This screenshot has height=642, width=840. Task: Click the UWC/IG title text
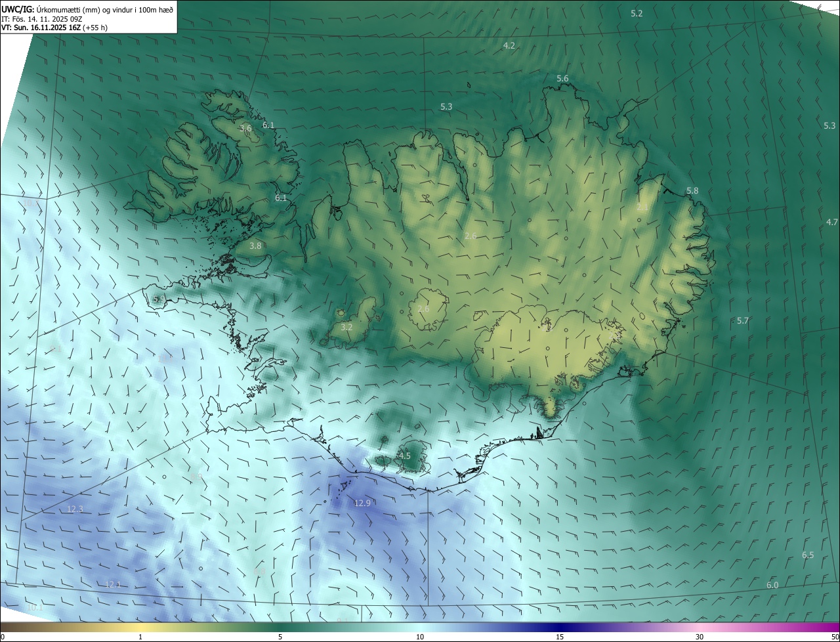pyautogui.click(x=18, y=9)
